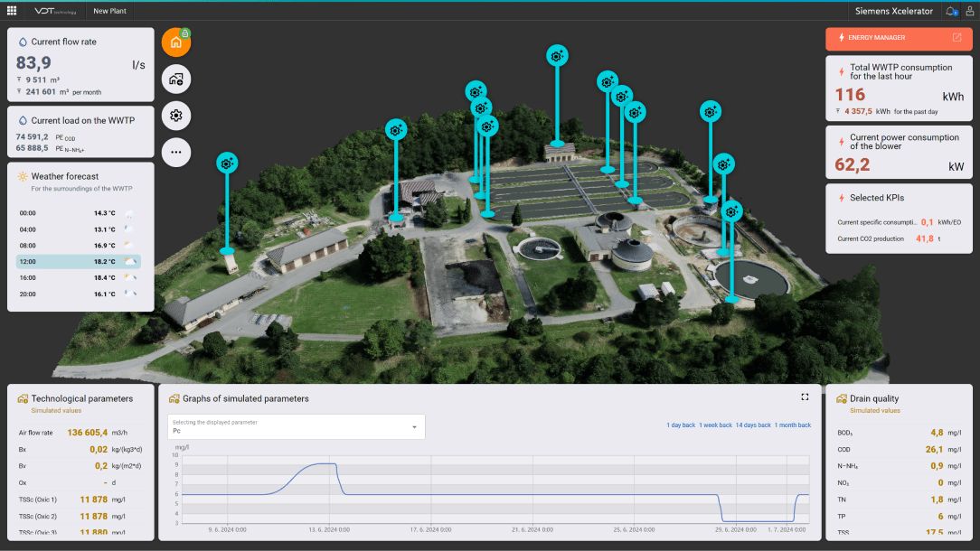Open Energy Manager external link icon
The width and height of the screenshot is (980, 551).
click(956, 38)
